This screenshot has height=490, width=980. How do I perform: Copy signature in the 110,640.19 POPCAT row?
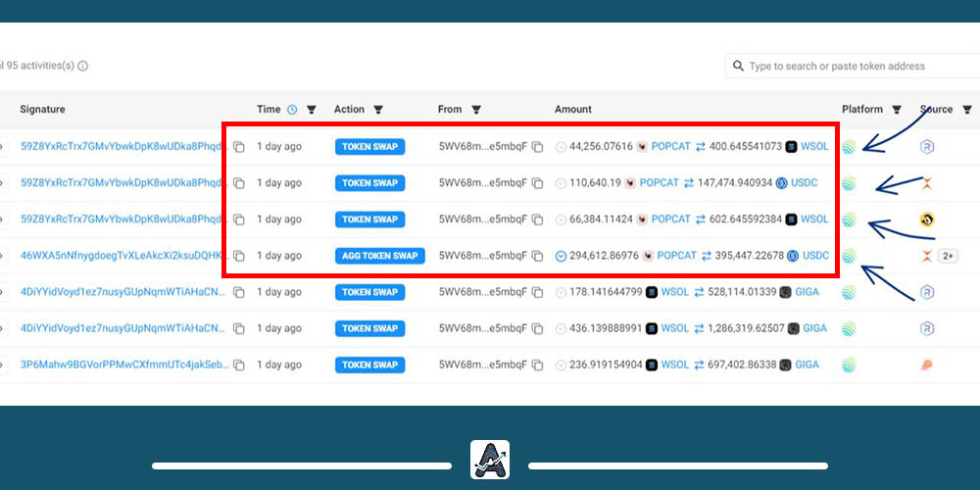(239, 183)
